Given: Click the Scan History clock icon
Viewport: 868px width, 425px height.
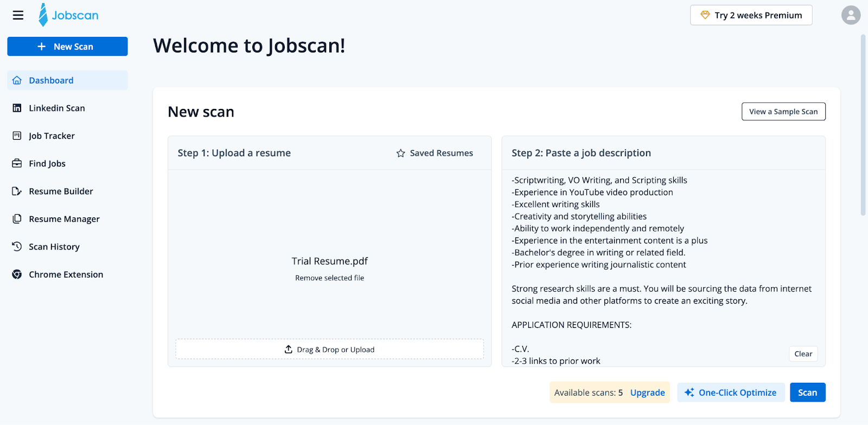Looking at the screenshot, I should pos(17,247).
